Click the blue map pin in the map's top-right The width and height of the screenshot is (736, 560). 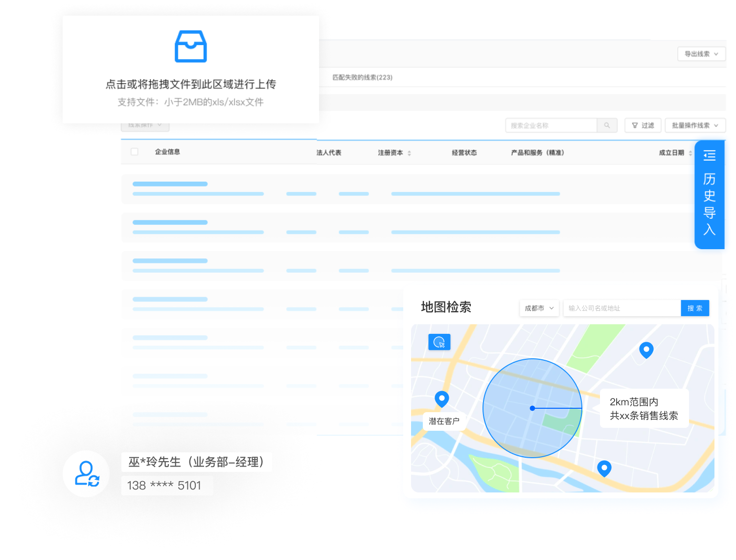(646, 350)
